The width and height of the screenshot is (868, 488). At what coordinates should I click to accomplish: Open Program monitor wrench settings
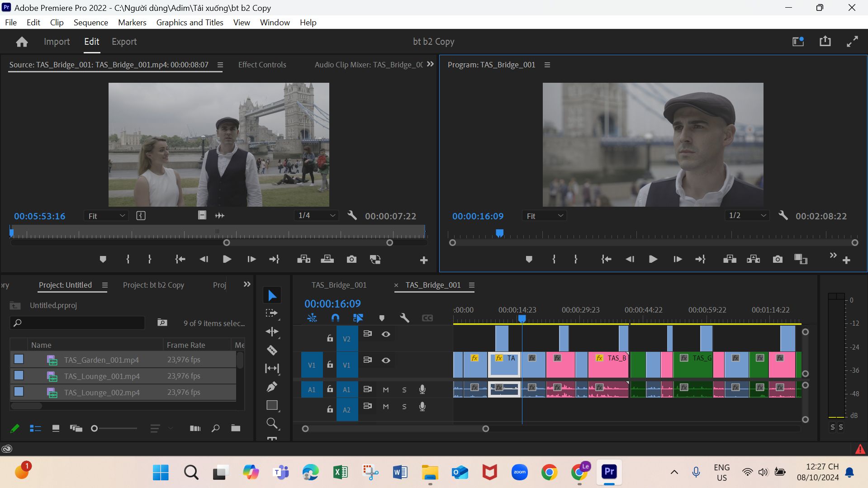(x=783, y=216)
